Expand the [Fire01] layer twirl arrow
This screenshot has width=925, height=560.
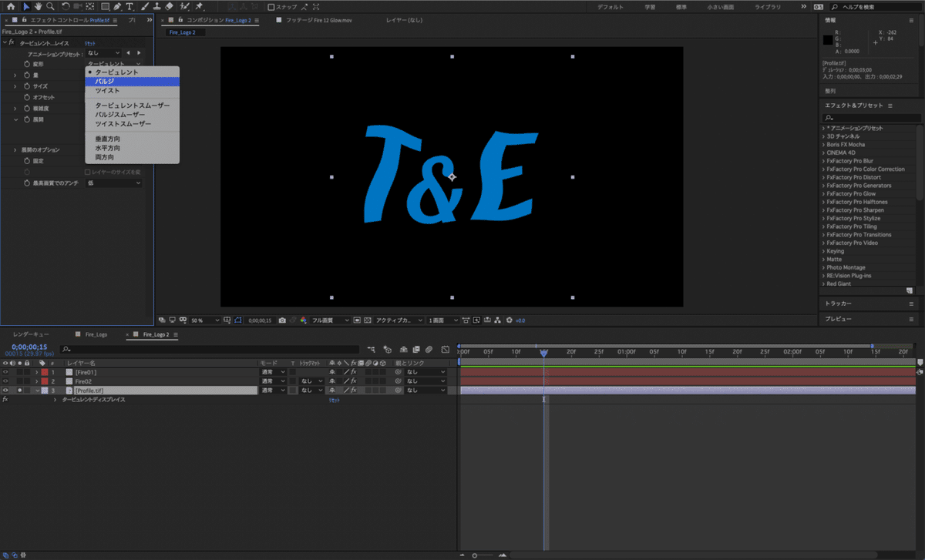pos(36,372)
